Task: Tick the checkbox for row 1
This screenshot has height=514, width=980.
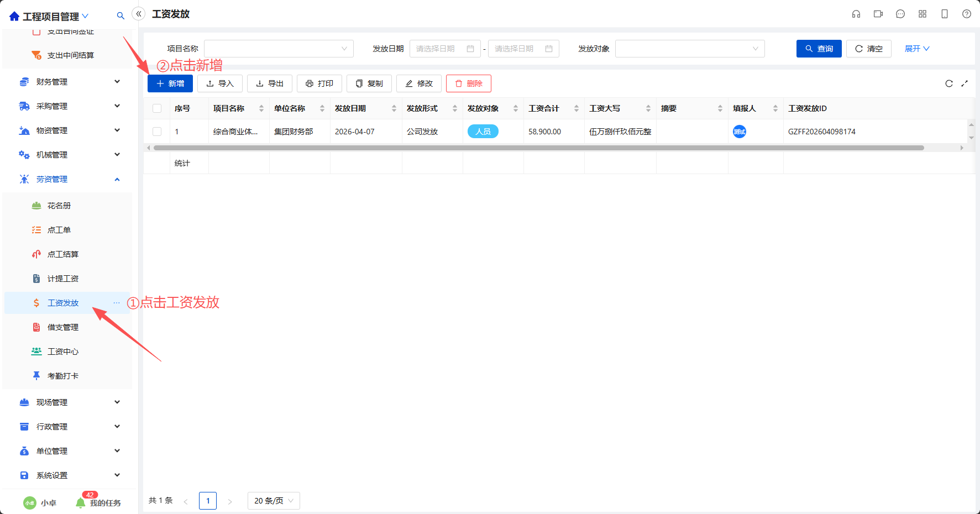Action: coord(157,132)
